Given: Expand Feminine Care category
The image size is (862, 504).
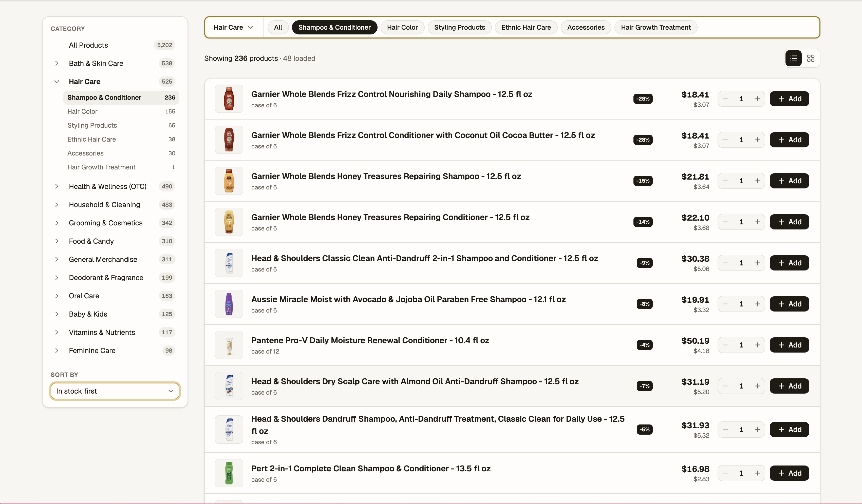Looking at the screenshot, I should [57, 351].
